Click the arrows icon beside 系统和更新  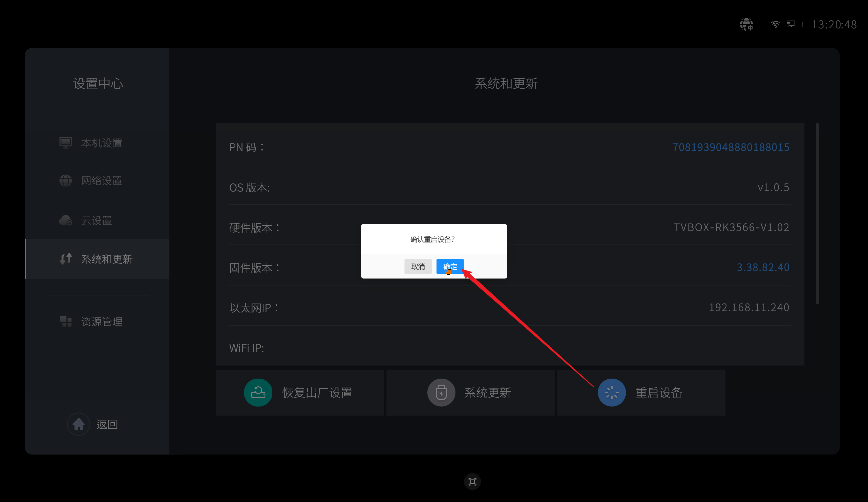65,259
